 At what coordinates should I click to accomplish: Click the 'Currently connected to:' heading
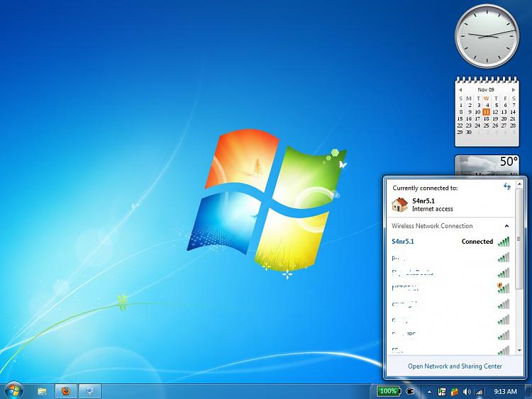pyautogui.click(x=425, y=188)
